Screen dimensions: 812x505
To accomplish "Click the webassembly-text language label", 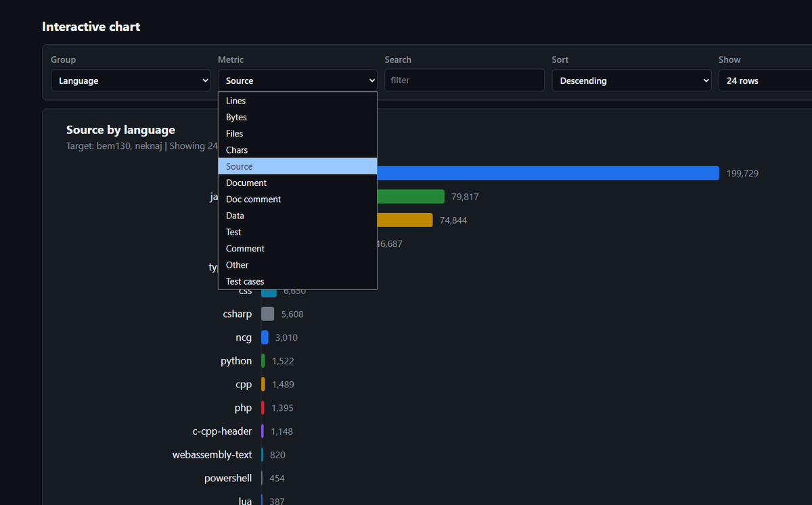I will pos(212,455).
